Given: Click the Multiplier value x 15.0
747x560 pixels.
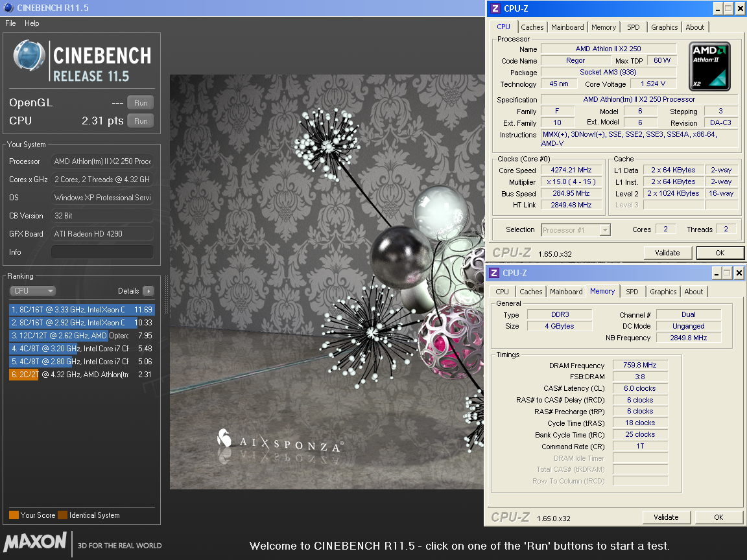Looking at the screenshot, I should (571, 182).
